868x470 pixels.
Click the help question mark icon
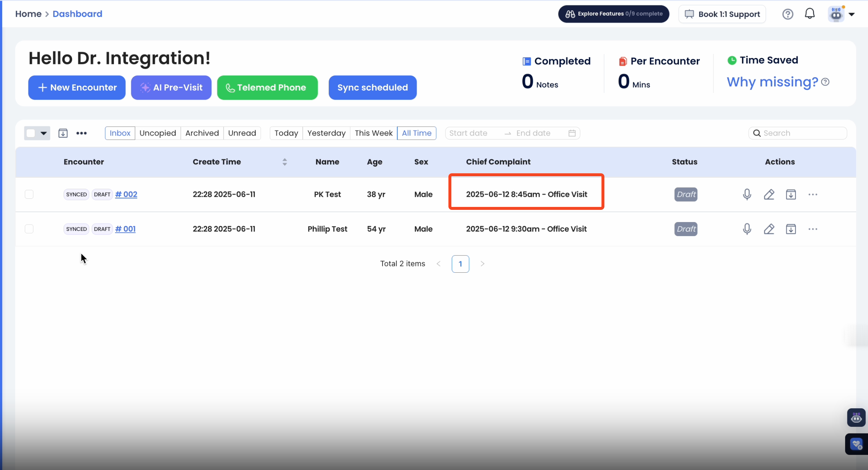tap(788, 14)
